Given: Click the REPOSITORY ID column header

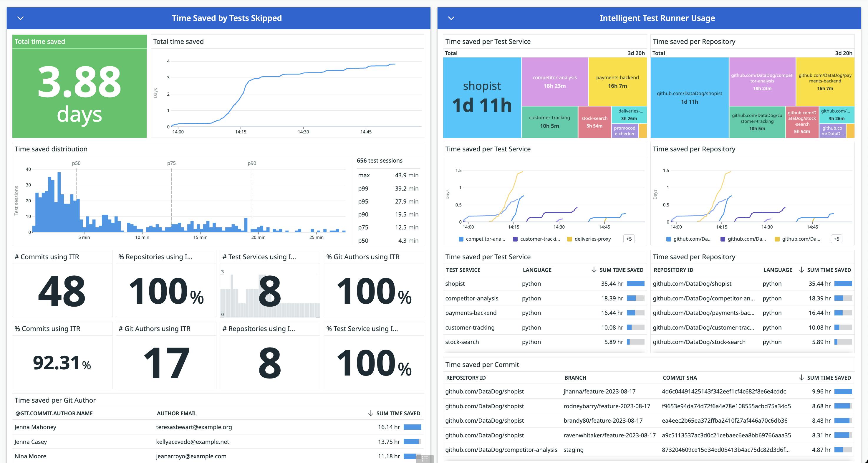Looking at the screenshot, I should tap(673, 269).
